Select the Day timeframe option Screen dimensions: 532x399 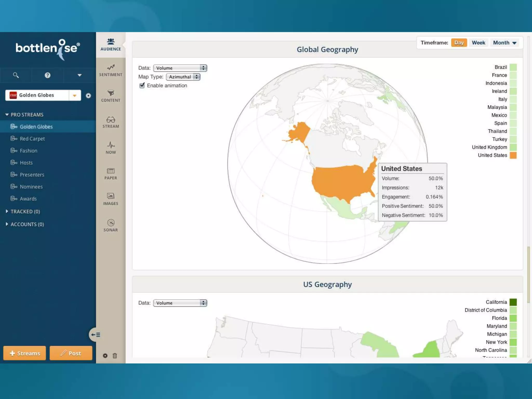[x=459, y=43]
